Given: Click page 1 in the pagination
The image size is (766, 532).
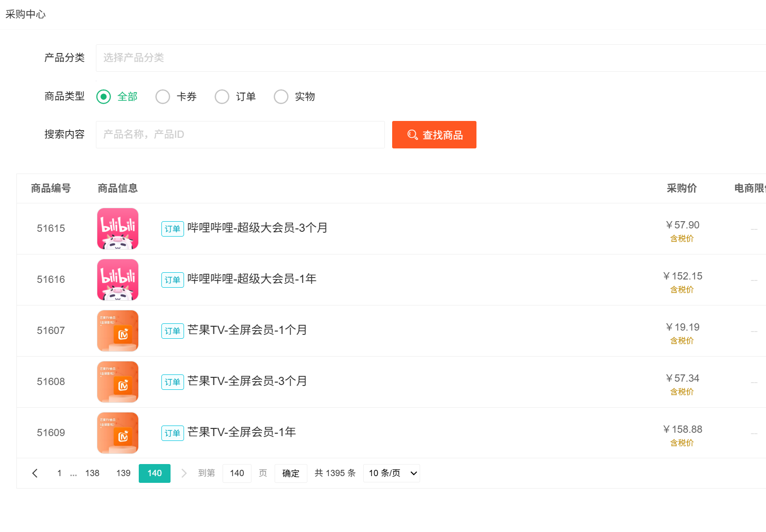Looking at the screenshot, I should [x=59, y=473].
